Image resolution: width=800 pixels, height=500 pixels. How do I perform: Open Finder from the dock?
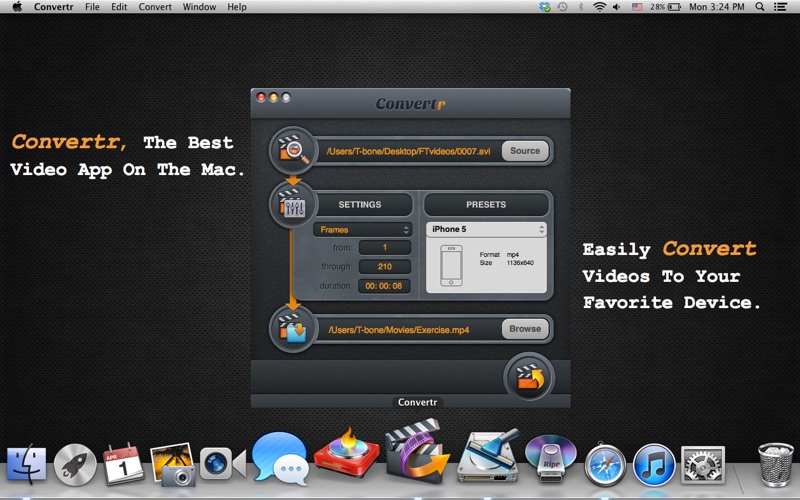coord(27,464)
